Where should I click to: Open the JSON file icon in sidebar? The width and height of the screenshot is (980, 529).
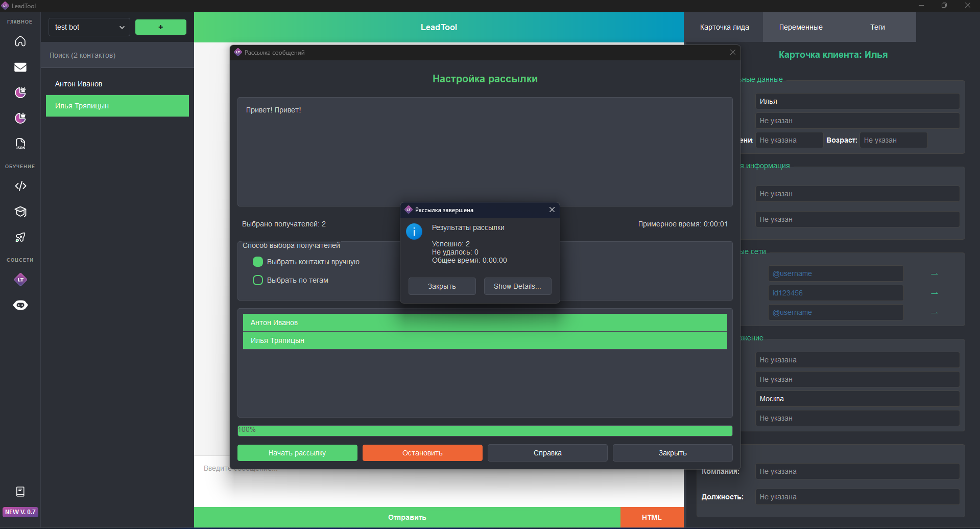click(x=20, y=144)
